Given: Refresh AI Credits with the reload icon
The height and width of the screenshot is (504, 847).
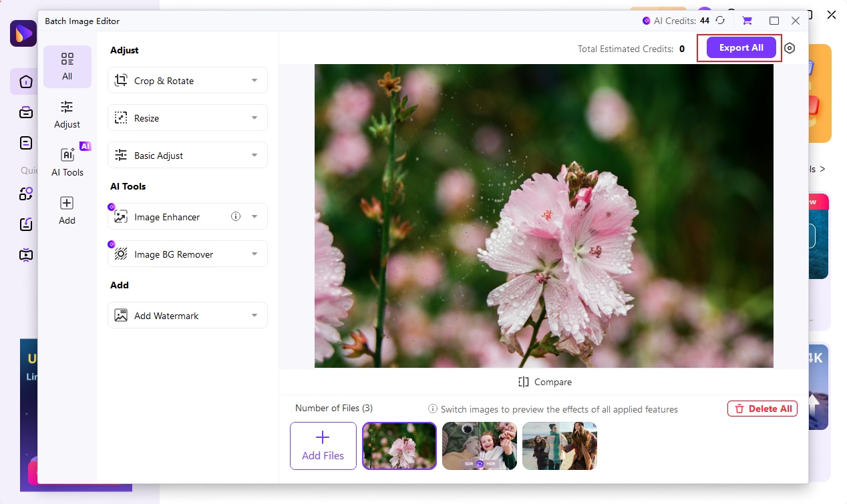Looking at the screenshot, I should (720, 21).
